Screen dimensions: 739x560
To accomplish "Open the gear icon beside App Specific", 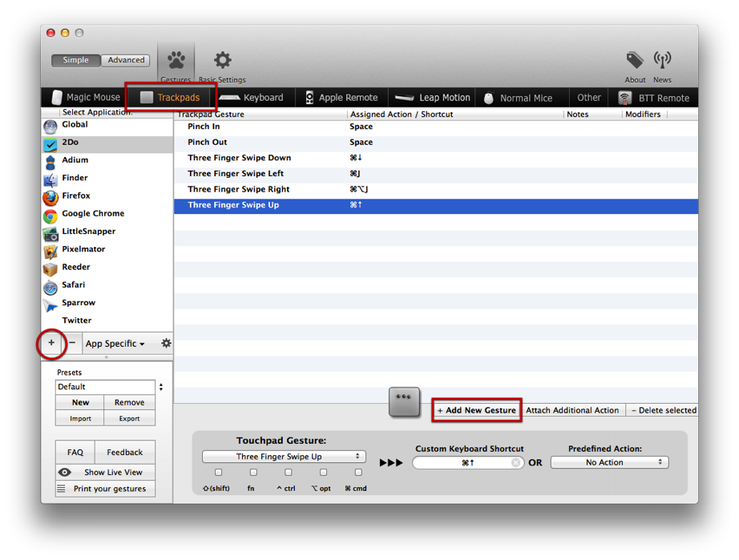I will pyautogui.click(x=166, y=343).
